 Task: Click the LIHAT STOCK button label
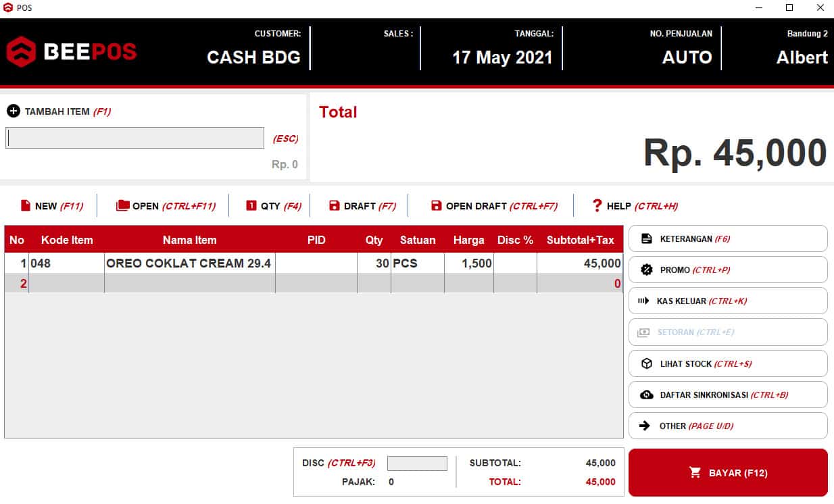[706, 363]
